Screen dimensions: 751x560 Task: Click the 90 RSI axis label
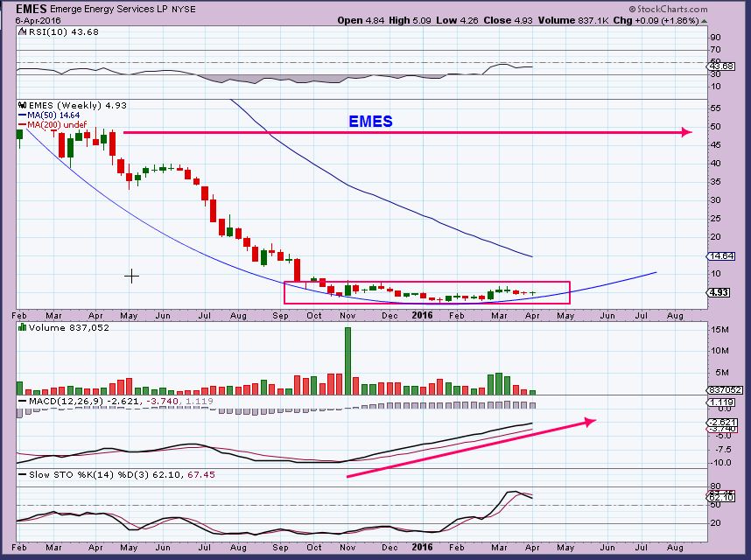pyautogui.click(x=716, y=38)
